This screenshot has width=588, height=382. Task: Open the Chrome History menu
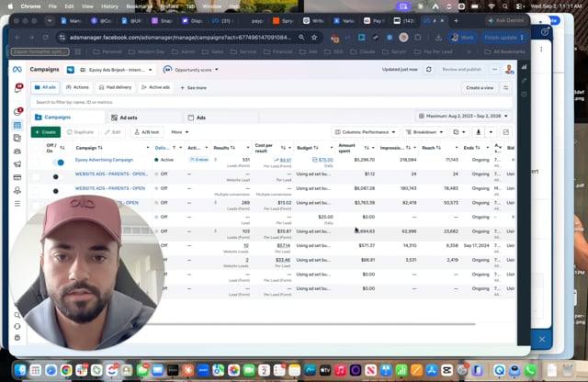click(x=109, y=6)
